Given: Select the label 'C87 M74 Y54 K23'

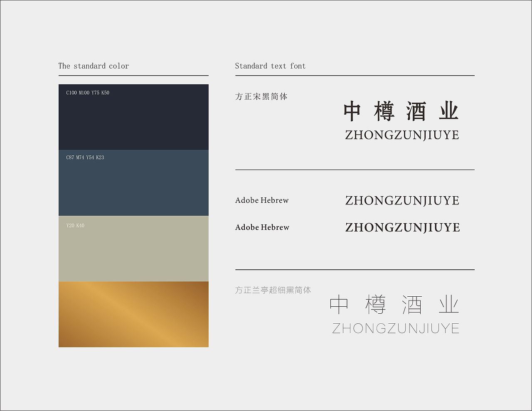Looking at the screenshot, I should point(85,158).
